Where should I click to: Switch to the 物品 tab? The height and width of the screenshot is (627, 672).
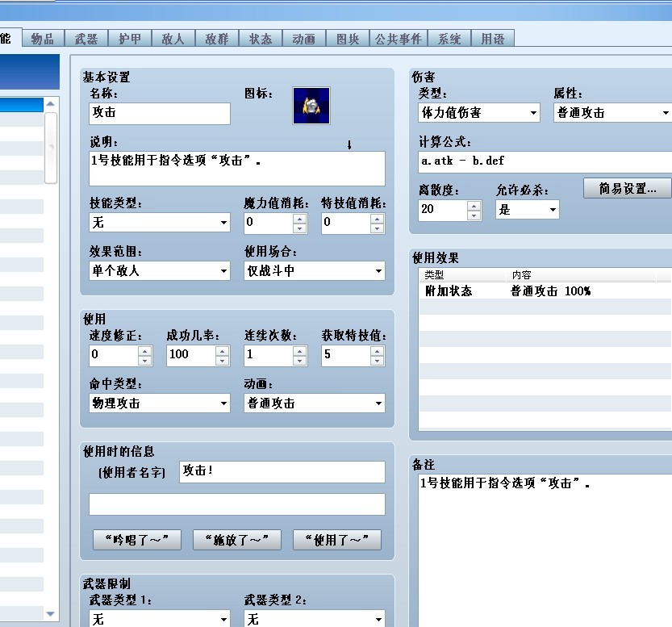pyautogui.click(x=43, y=39)
